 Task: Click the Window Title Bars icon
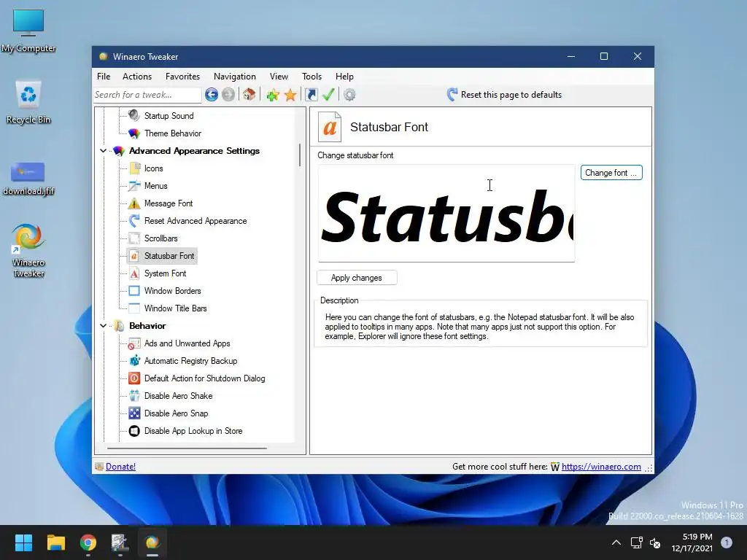(x=134, y=308)
